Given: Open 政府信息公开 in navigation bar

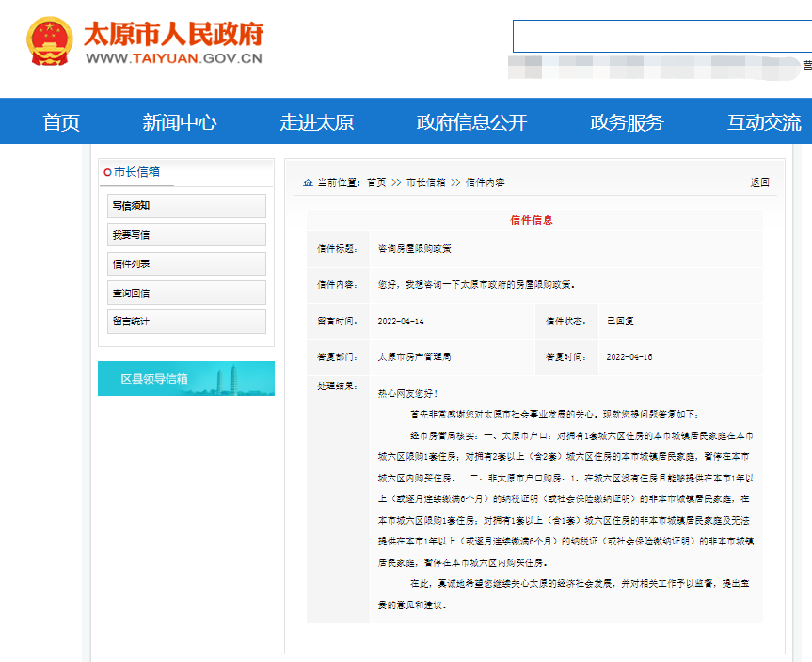Looking at the screenshot, I should tap(471, 122).
